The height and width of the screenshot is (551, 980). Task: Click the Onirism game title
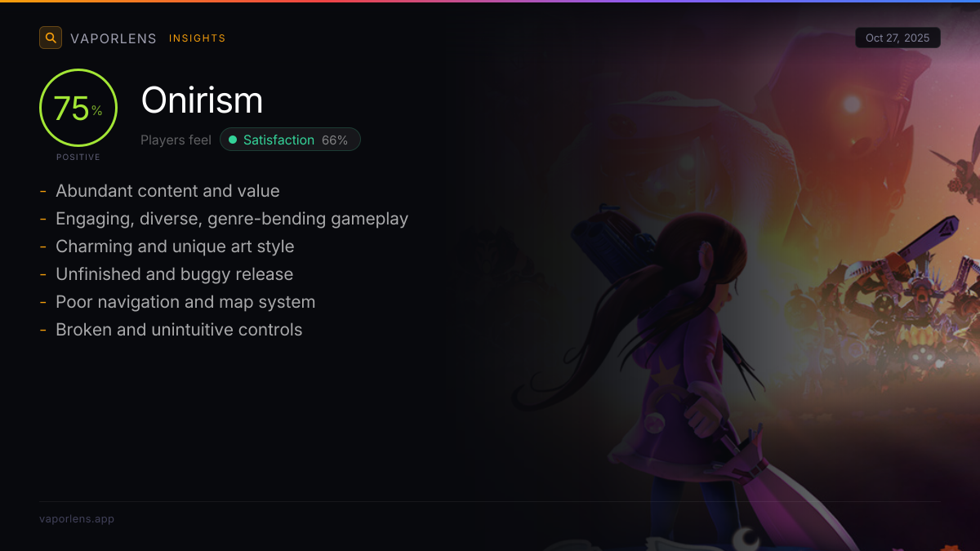point(202,100)
